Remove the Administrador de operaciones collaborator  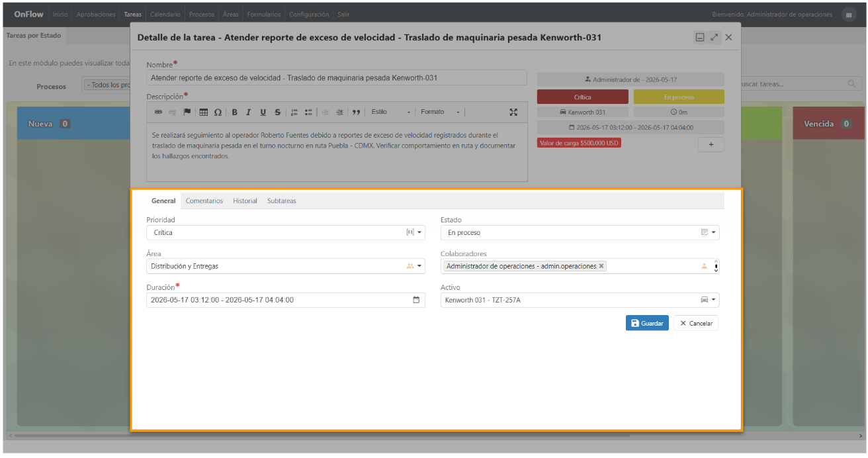coord(601,266)
